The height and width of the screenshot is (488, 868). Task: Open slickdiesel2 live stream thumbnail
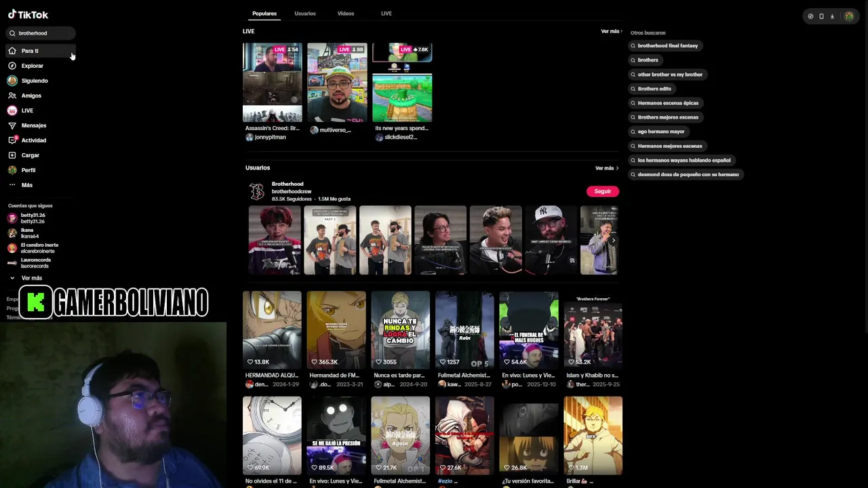point(402,83)
